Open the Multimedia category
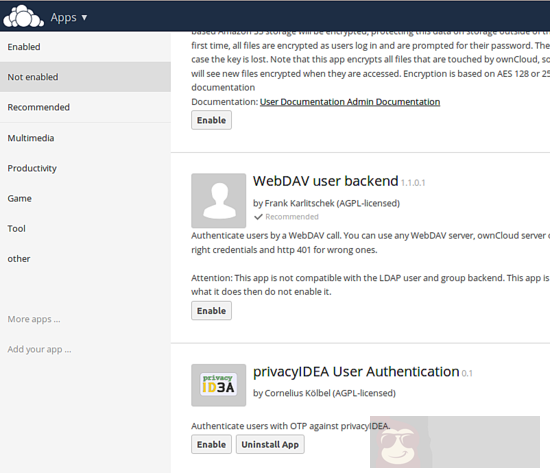The height and width of the screenshot is (473, 550). point(85,138)
